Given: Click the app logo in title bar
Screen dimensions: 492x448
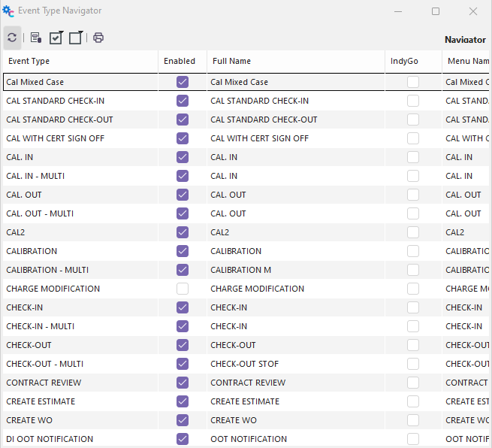Looking at the screenshot, I should [x=8, y=11].
